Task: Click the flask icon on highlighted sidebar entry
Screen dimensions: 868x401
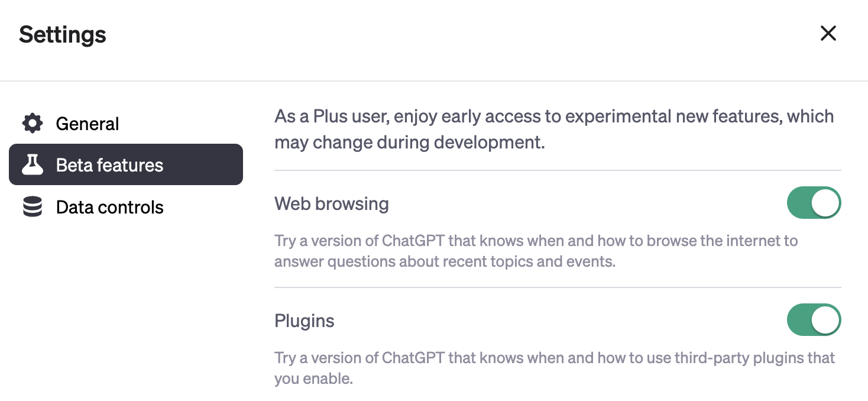Action: pyautogui.click(x=33, y=164)
